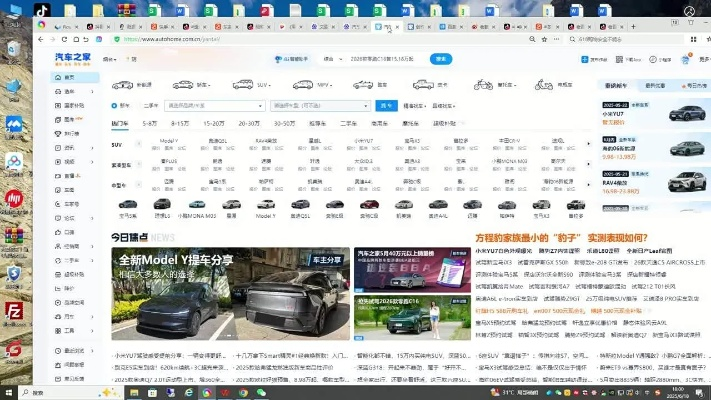This screenshot has width=711, height=400.
Task: Switch to the 20-30万 price tab
Action: pyautogui.click(x=248, y=123)
